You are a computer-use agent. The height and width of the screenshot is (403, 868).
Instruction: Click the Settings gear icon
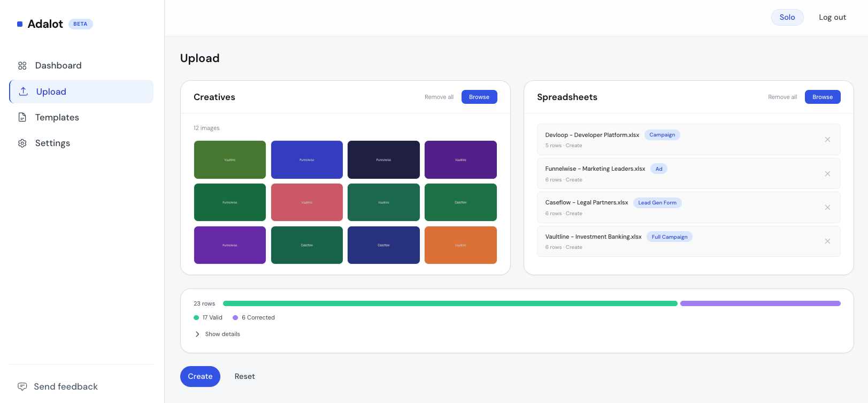22,143
